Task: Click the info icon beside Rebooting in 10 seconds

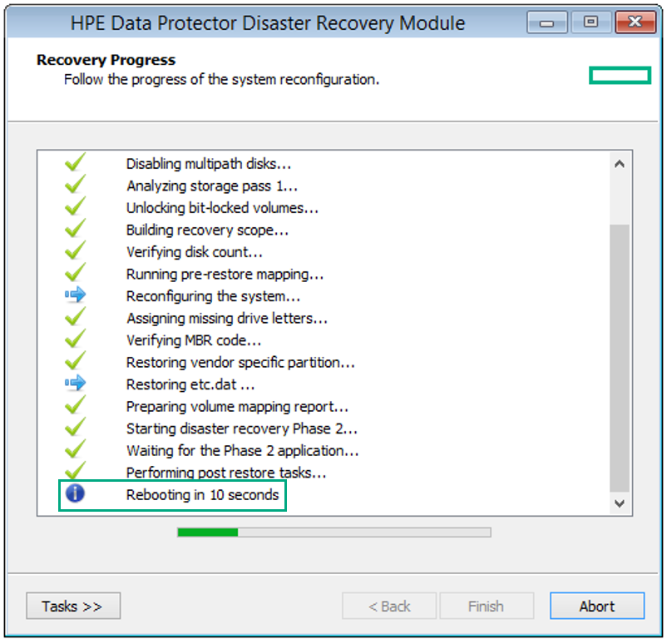Action: tap(76, 493)
